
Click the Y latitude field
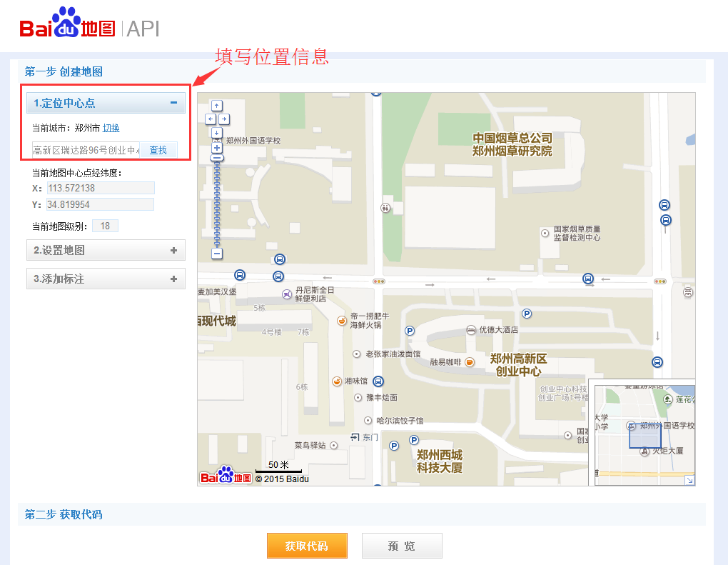point(101,204)
